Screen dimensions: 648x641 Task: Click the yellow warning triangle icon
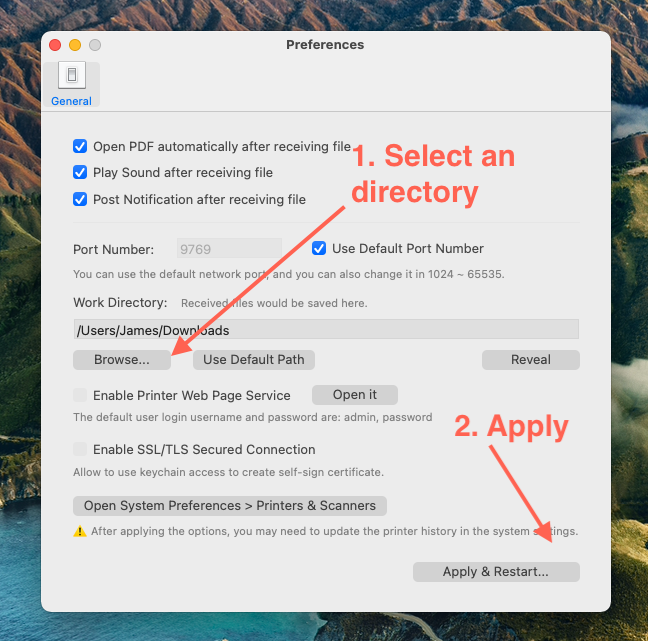80,531
